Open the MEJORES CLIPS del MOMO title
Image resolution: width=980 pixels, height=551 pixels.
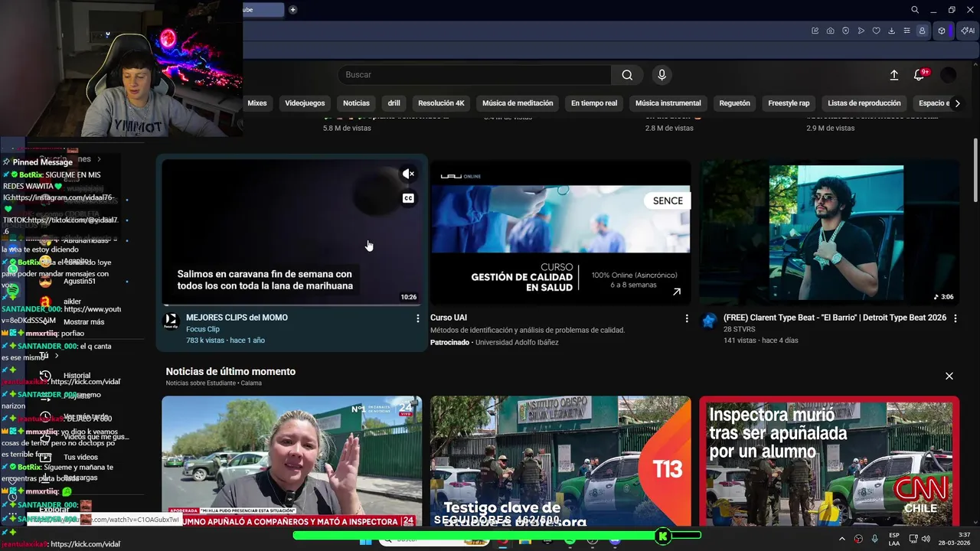[237, 318]
